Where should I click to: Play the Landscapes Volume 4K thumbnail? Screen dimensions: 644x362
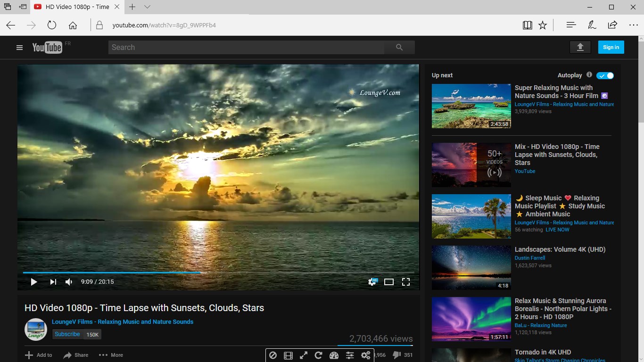point(471,267)
